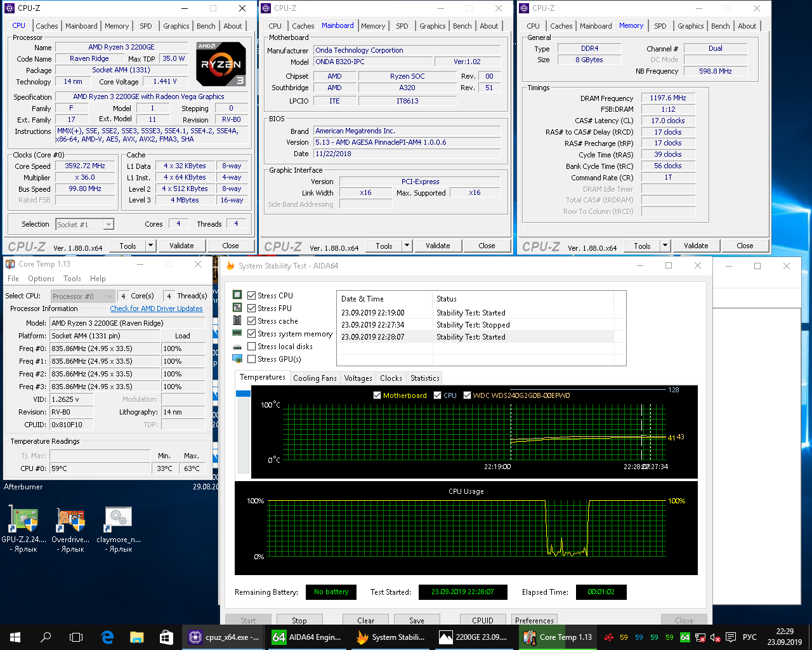
Task: Click the Stress local disks drive icon
Action: [x=237, y=347]
